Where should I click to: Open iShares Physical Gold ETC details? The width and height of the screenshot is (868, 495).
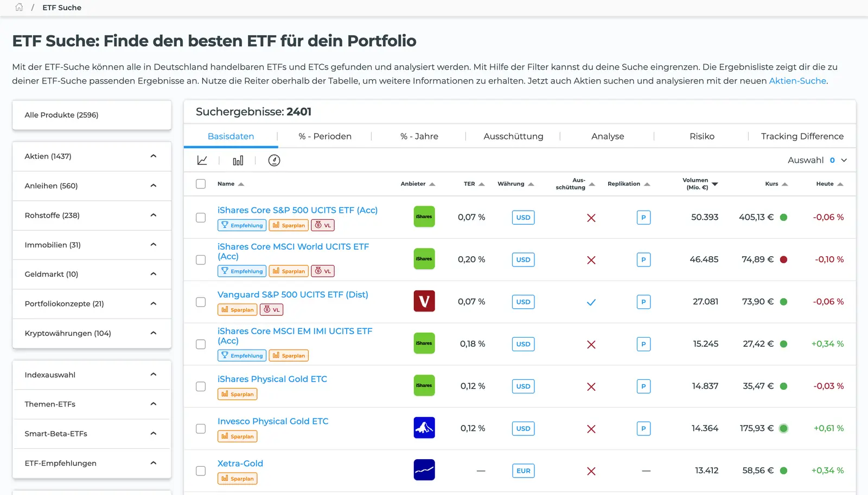[x=272, y=379]
